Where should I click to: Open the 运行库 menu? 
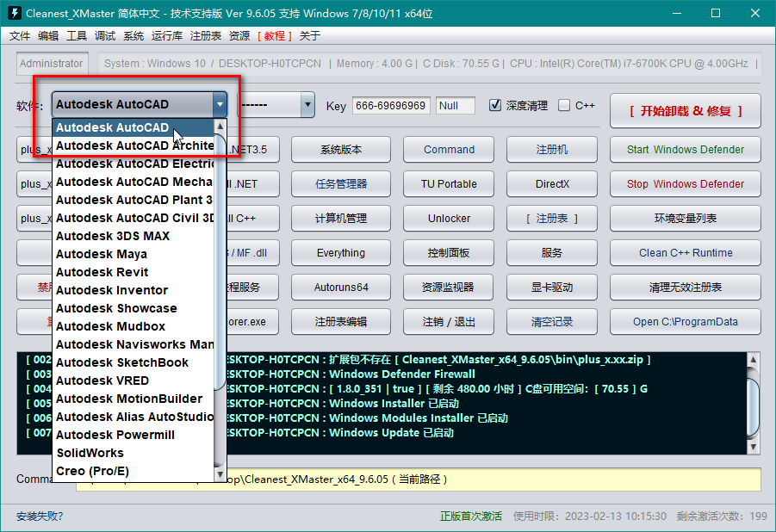[167, 35]
